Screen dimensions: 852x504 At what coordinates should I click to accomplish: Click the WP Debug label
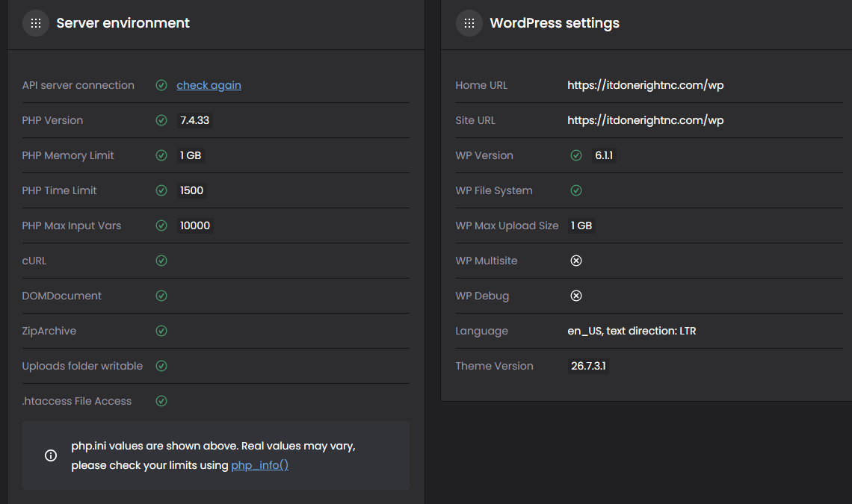click(x=483, y=296)
